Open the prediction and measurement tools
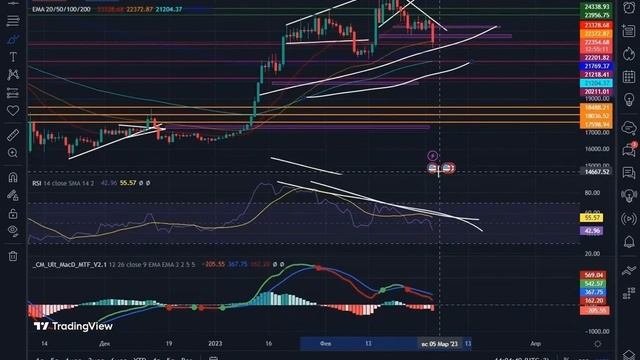Image resolution: width=640 pixels, height=360 pixels. point(13,93)
